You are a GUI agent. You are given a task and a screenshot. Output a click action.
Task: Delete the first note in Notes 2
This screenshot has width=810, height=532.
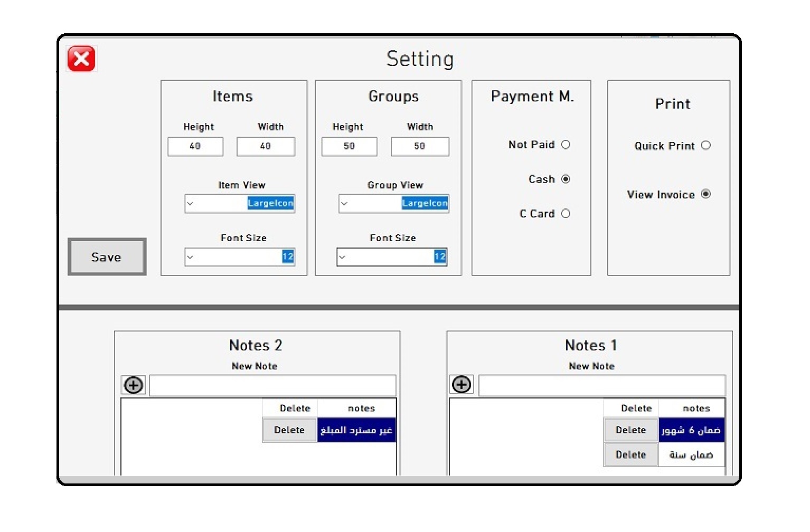click(289, 430)
